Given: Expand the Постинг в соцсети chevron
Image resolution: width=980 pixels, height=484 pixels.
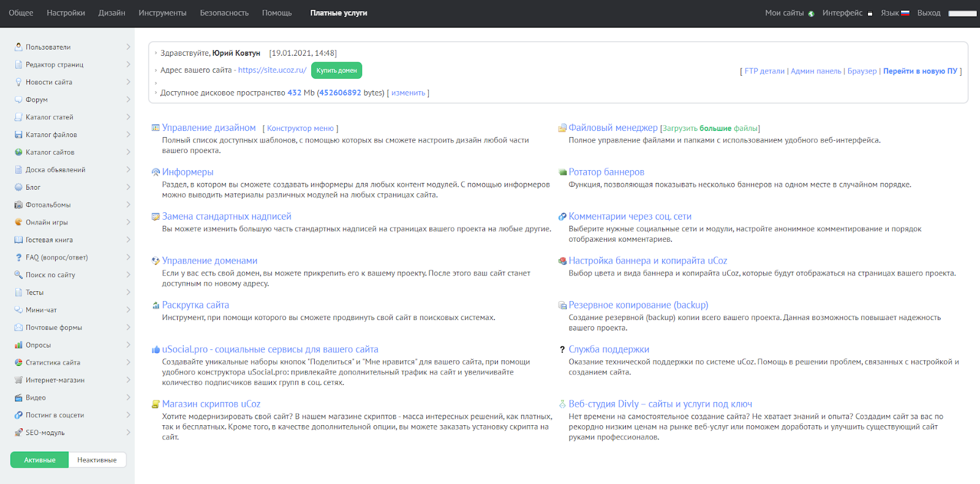Looking at the screenshot, I should pos(128,415).
